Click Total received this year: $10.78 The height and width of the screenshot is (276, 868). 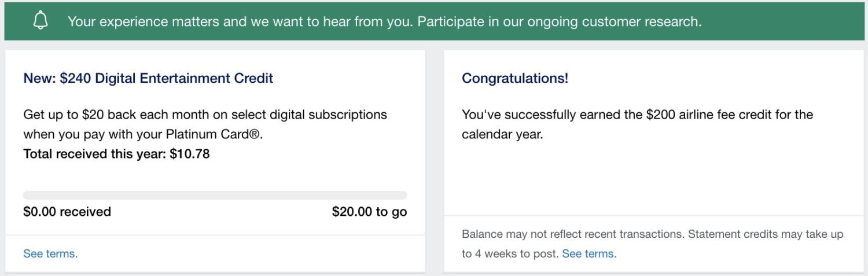(x=116, y=154)
